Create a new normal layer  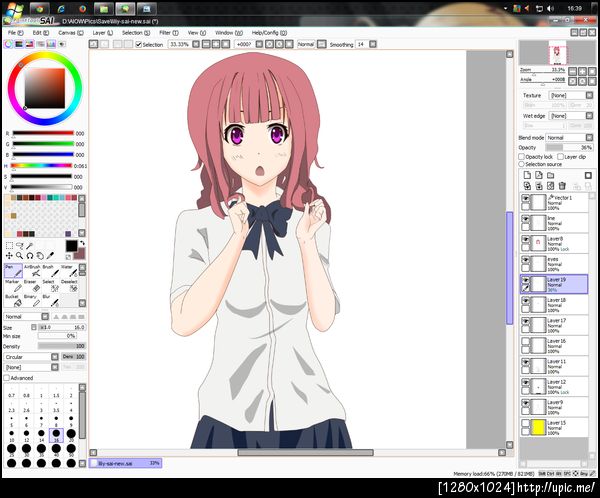[527, 175]
